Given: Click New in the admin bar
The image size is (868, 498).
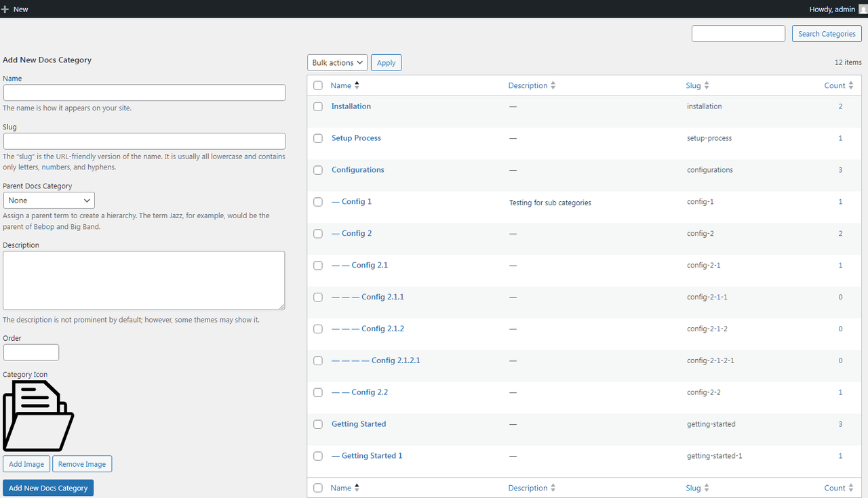Looking at the screenshot, I should tap(20, 9).
